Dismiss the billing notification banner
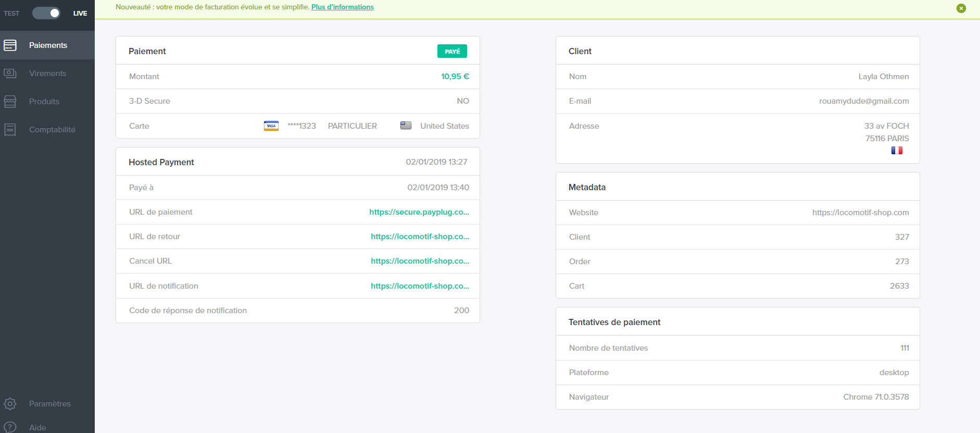 [961, 8]
